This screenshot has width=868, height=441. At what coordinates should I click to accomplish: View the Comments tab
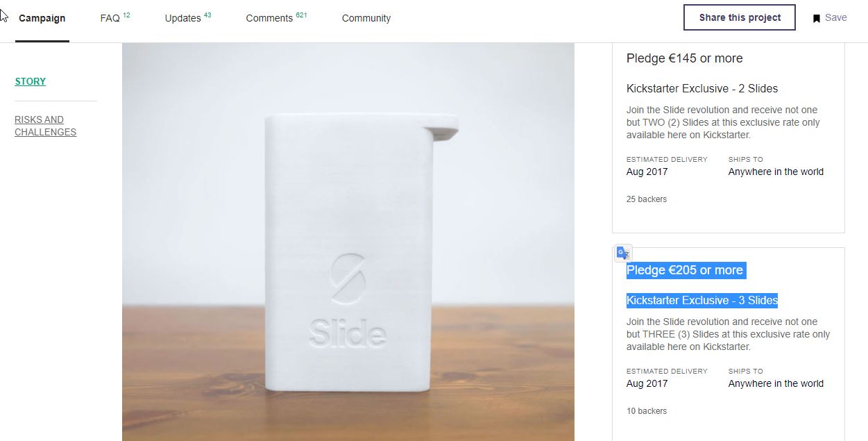(276, 18)
